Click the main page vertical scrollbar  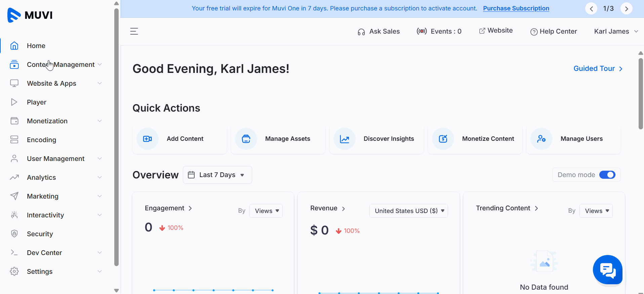[x=641, y=94]
